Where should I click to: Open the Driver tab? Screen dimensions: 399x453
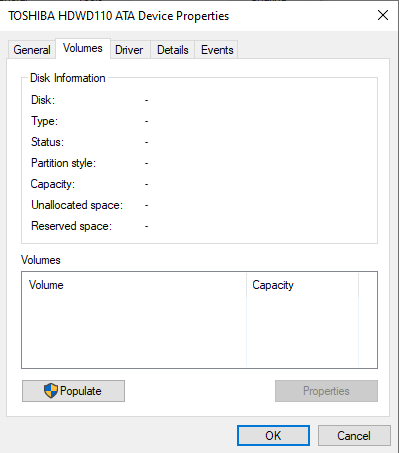129,50
